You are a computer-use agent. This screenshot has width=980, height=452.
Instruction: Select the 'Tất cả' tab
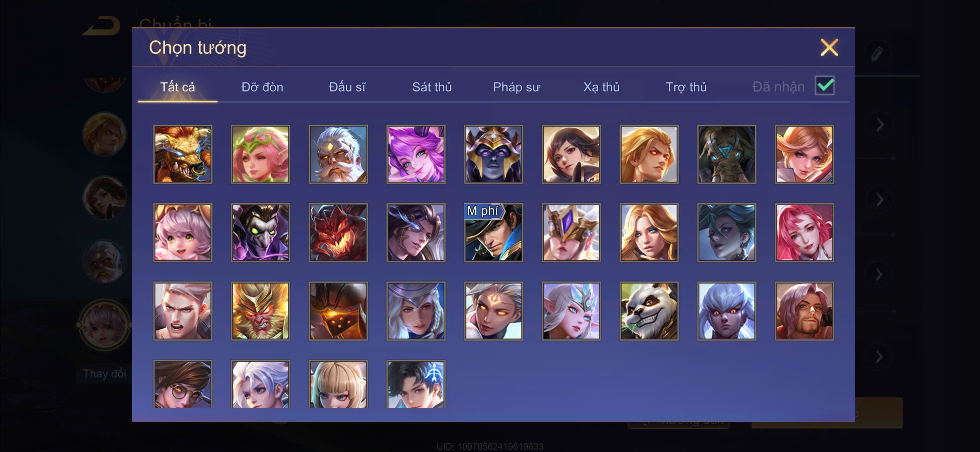tap(177, 87)
